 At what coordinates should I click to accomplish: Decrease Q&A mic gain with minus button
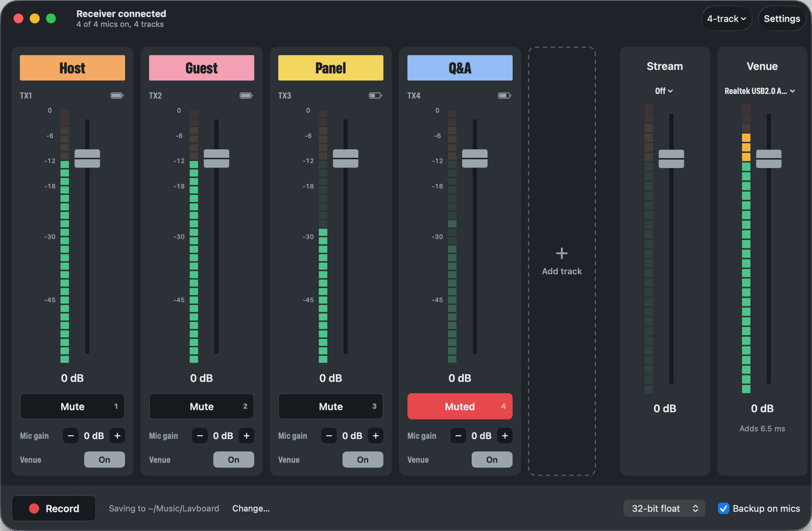click(458, 436)
